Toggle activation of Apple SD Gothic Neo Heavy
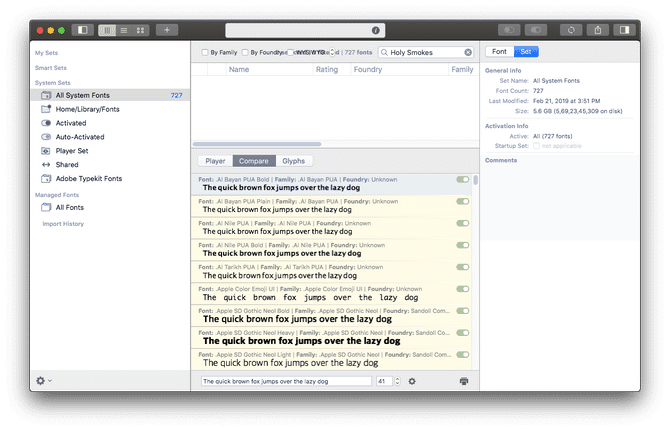Screen dimensions: 670x431 click(x=463, y=333)
